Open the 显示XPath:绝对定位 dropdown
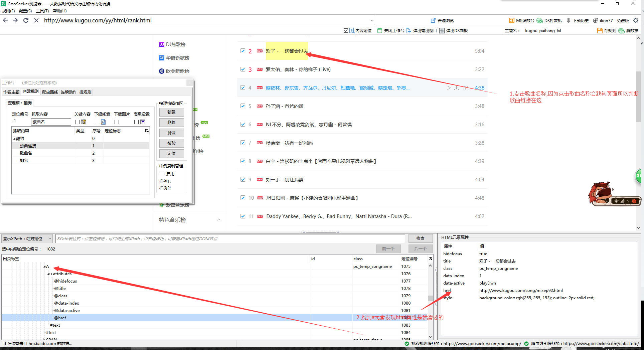The image size is (644, 350). [27, 238]
